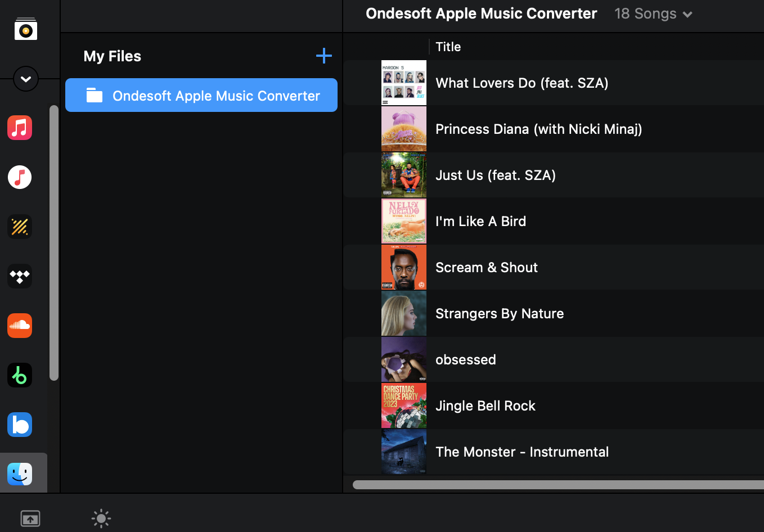This screenshot has width=764, height=532.
Task: Expand the sidebar chevron-down circle button
Action: (26, 79)
